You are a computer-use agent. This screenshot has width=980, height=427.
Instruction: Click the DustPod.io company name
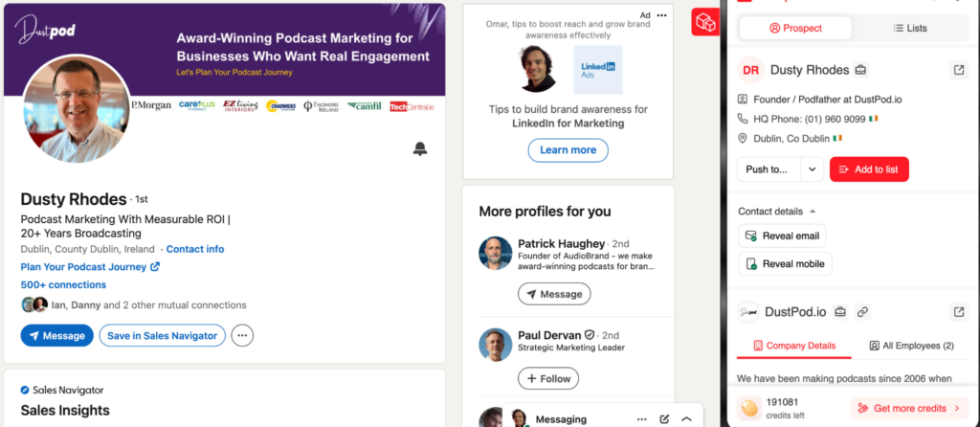[x=795, y=311]
